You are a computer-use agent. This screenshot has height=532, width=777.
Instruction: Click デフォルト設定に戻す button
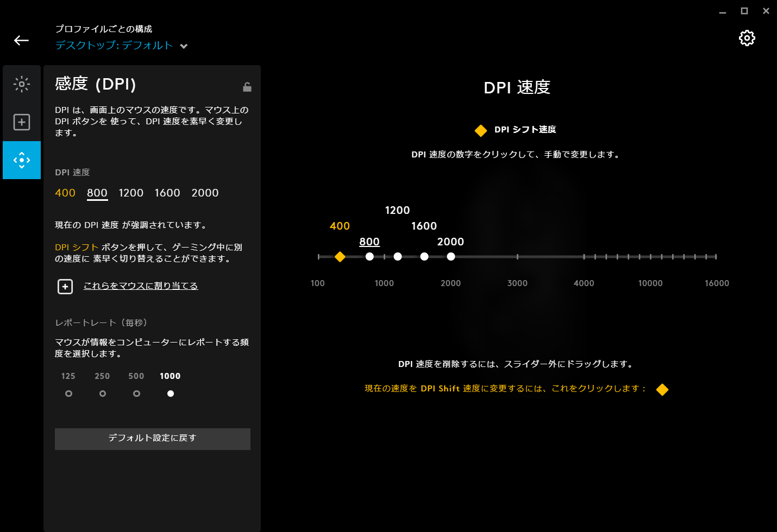pos(153,439)
